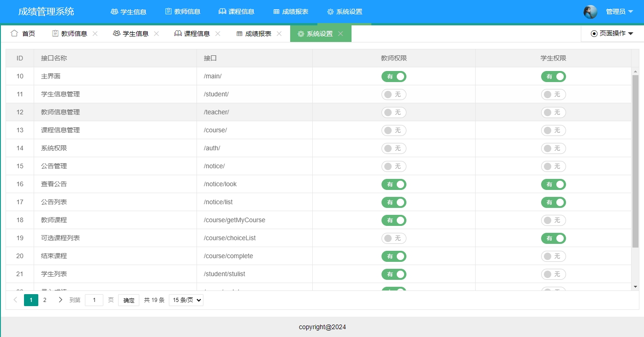Screen dimensions: 644x337
Task: Disable teacher permission for 公告列表
Action: (394, 202)
